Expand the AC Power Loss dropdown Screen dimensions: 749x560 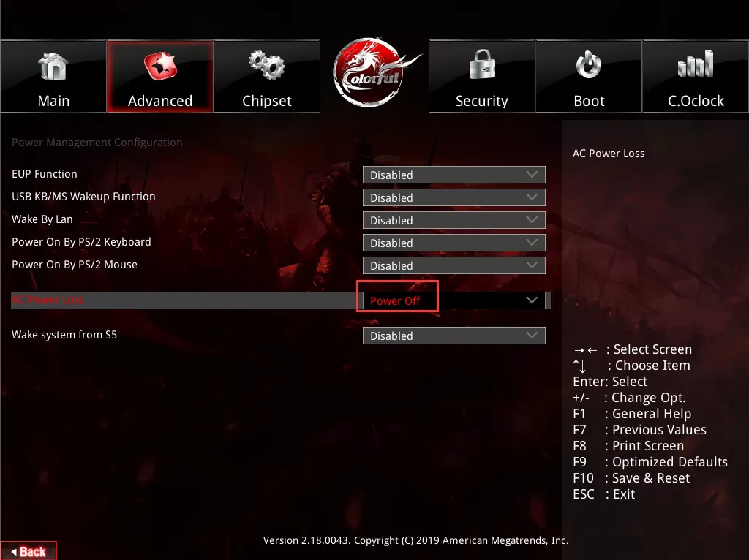[453, 300]
